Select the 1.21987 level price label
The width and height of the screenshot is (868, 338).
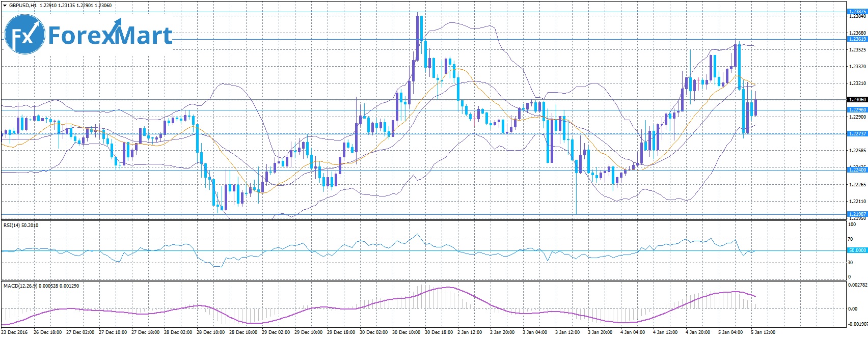point(857,214)
